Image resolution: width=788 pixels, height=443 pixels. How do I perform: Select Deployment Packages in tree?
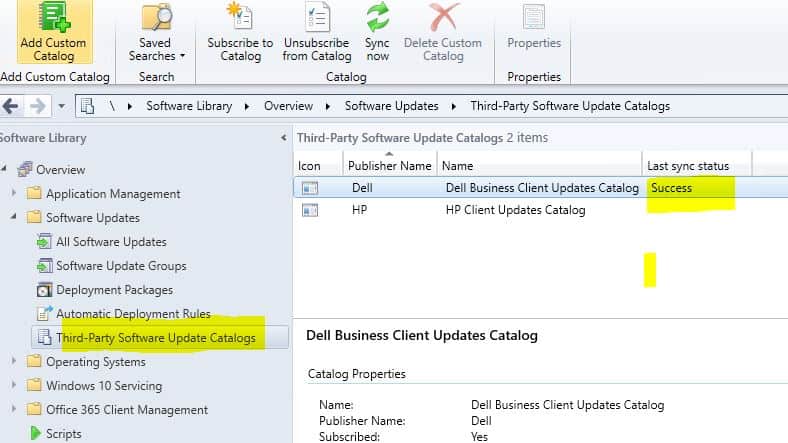(x=115, y=290)
